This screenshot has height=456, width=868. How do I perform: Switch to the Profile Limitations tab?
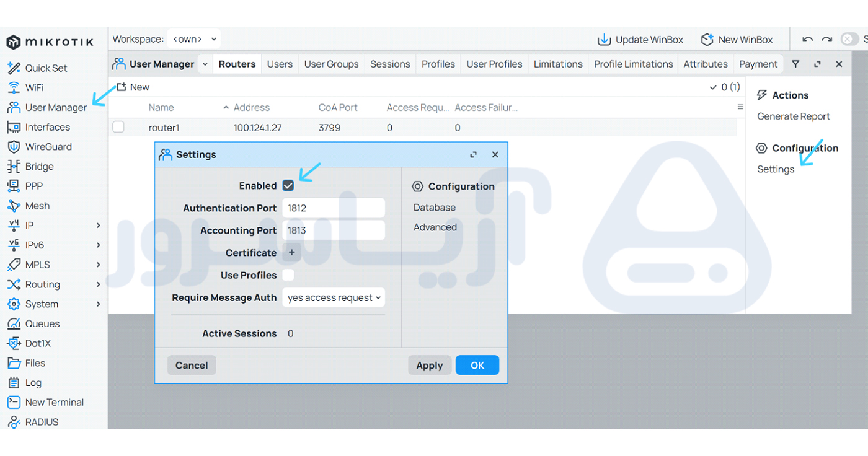click(634, 64)
